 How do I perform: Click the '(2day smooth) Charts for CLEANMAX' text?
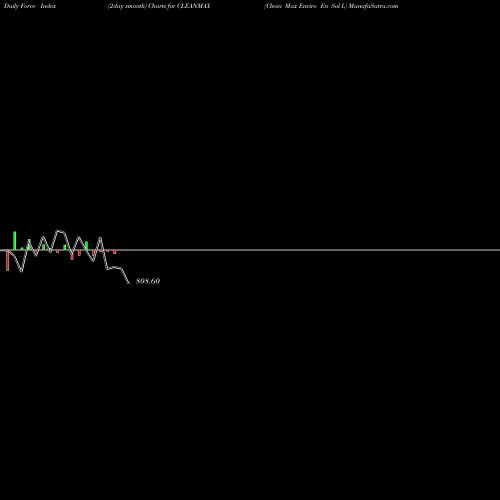coord(159,6)
